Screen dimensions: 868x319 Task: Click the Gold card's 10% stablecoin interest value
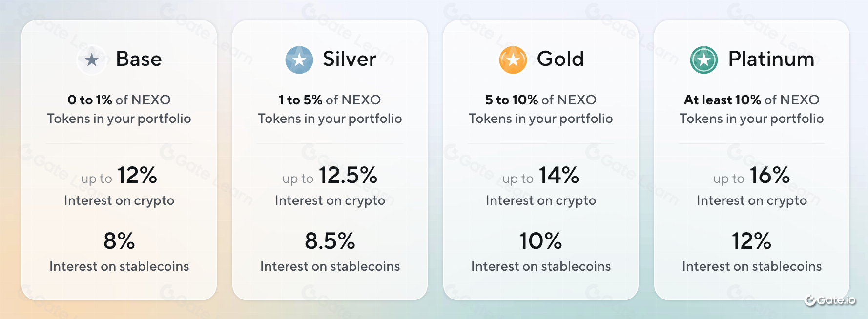(x=541, y=241)
